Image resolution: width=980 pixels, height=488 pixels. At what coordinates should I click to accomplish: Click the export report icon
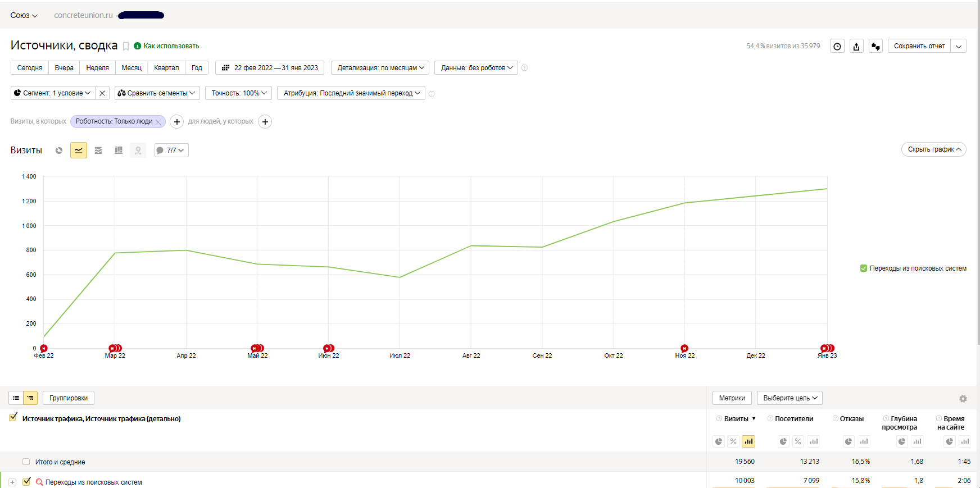(x=856, y=46)
